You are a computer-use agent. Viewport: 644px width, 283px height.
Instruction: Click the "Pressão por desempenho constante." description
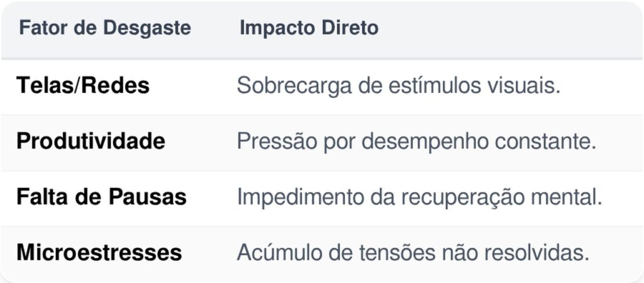point(416,141)
